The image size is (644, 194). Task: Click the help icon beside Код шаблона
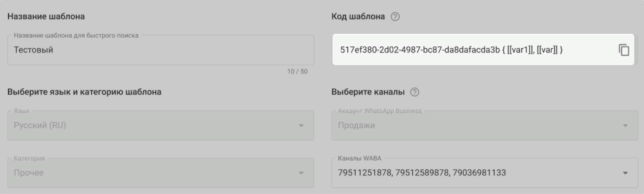tap(395, 17)
